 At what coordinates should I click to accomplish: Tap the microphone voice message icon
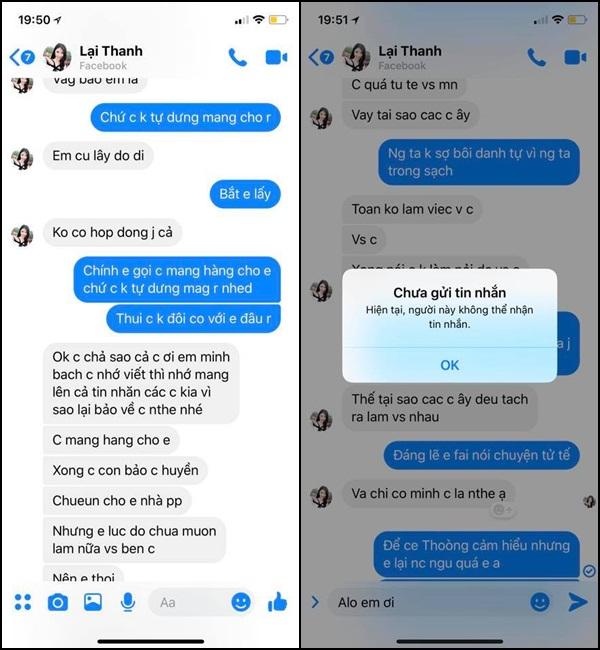click(128, 602)
